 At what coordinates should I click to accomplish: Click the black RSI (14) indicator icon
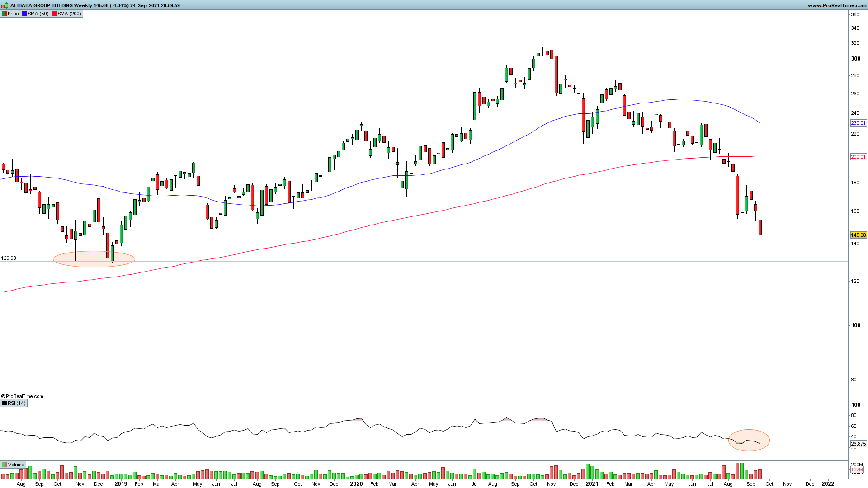click(x=5, y=403)
